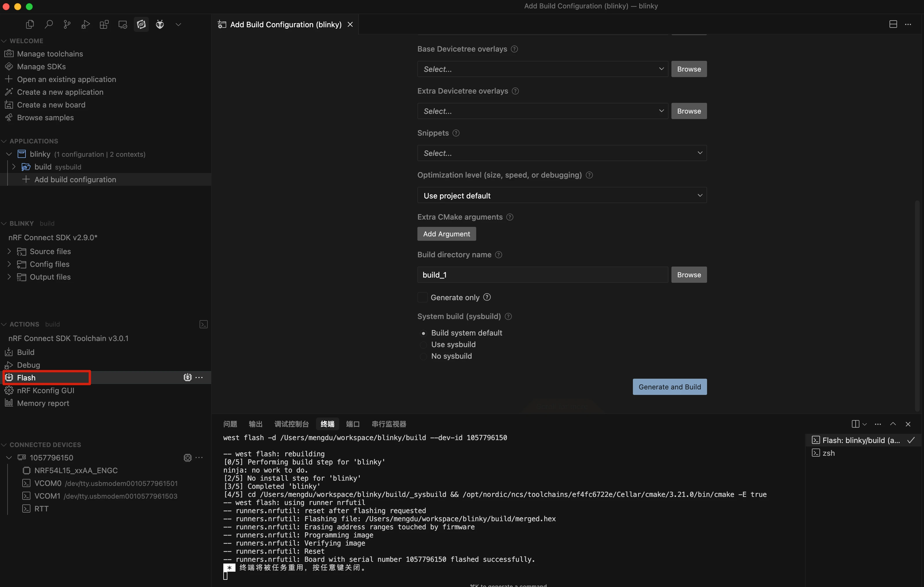This screenshot has width=924, height=587.
Task: Click the erase-and-flash icon in the Flash row
Action: coord(187,378)
